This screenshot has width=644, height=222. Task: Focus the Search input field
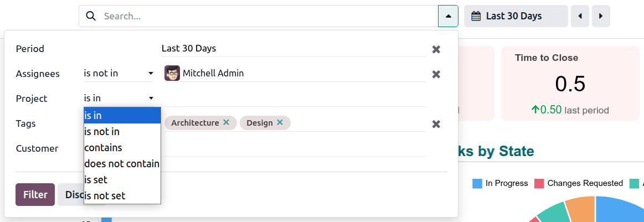point(266,16)
